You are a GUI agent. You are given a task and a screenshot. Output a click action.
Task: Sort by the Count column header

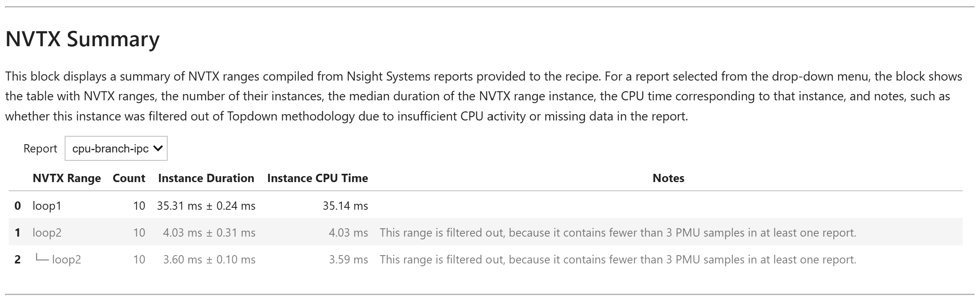coord(129,178)
